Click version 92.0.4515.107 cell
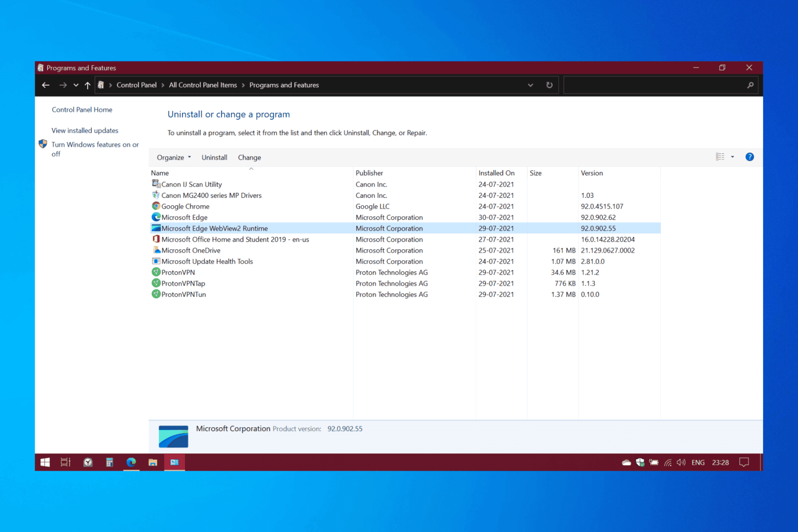798x532 pixels. click(602, 206)
